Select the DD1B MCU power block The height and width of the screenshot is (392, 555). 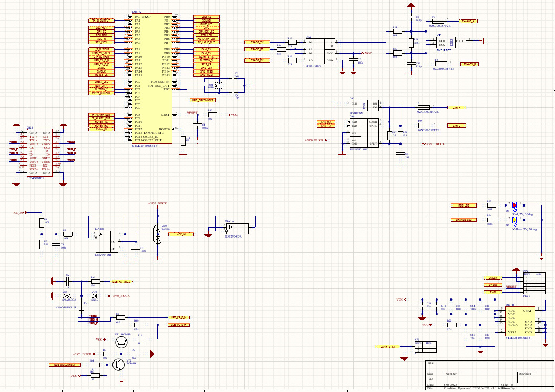click(x=520, y=321)
